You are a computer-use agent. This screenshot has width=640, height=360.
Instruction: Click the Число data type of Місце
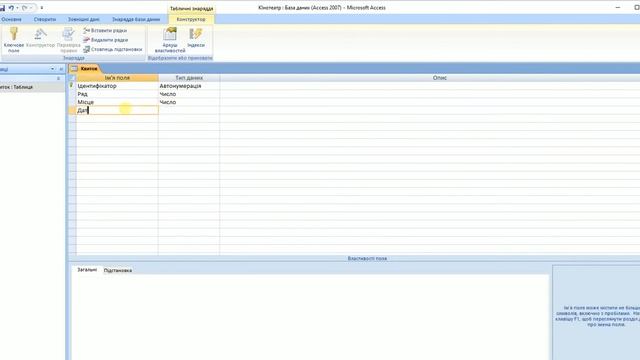tap(189, 102)
